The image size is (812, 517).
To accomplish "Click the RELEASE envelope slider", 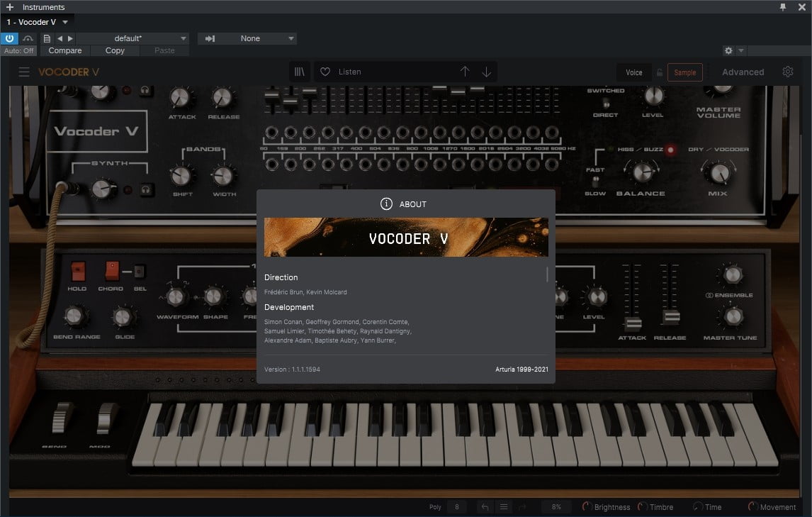I will coord(670,317).
